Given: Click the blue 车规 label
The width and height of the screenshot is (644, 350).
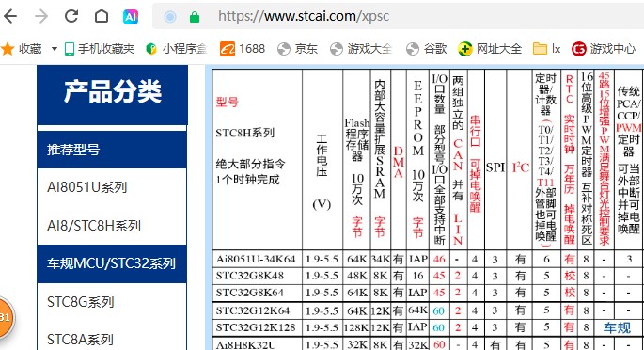Looking at the screenshot, I should 617,327.
